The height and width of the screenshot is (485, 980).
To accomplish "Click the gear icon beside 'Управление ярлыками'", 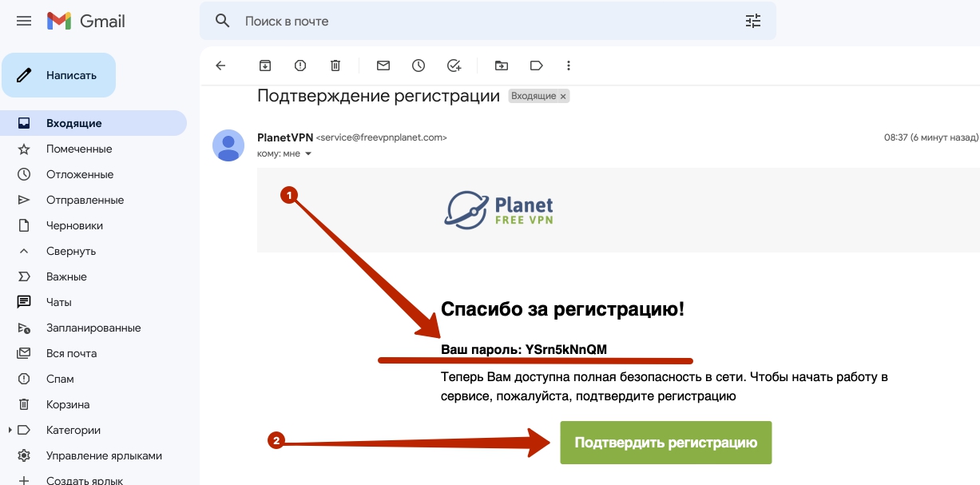I will click(x=24, y=455).
